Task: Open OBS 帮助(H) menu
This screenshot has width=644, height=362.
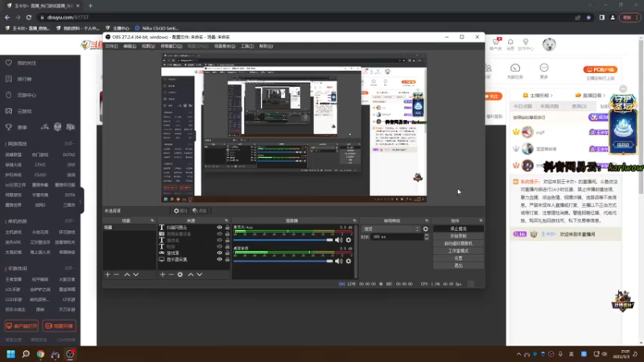Action: (266, 47)
